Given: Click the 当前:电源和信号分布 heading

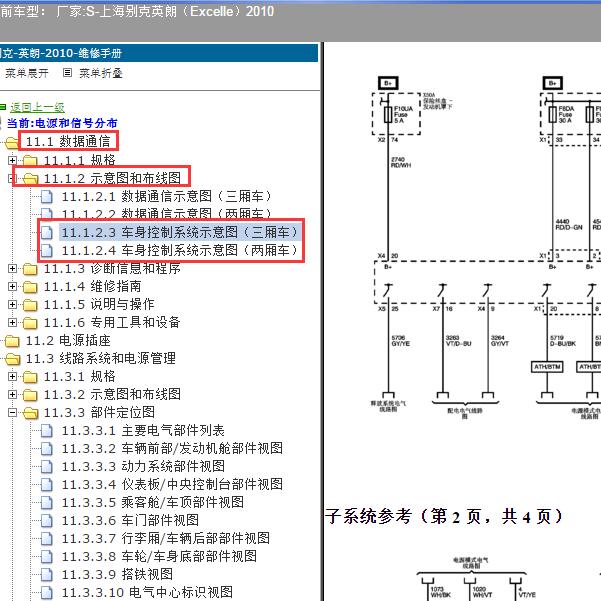Looking at the screenshot, I should pyautogui.click(x=62, y=123).
